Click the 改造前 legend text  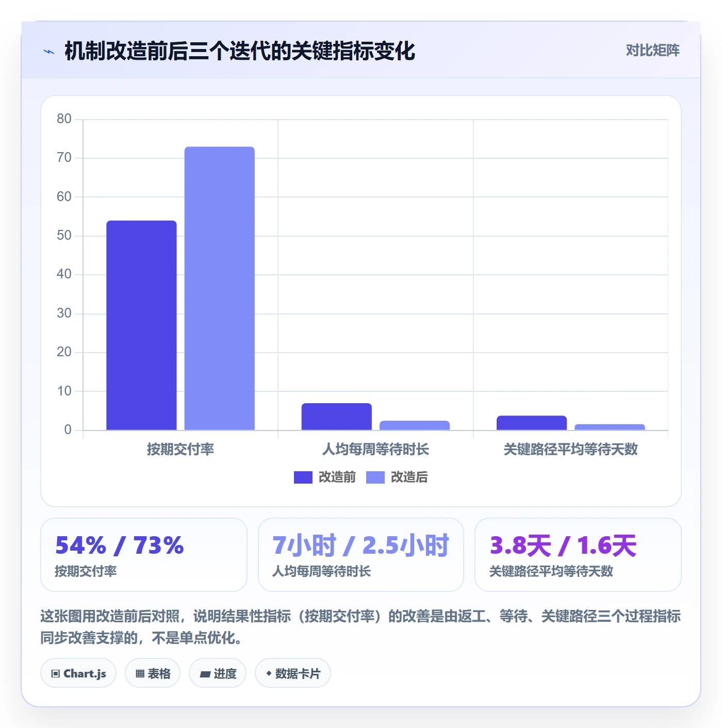(x=337, y=477)
